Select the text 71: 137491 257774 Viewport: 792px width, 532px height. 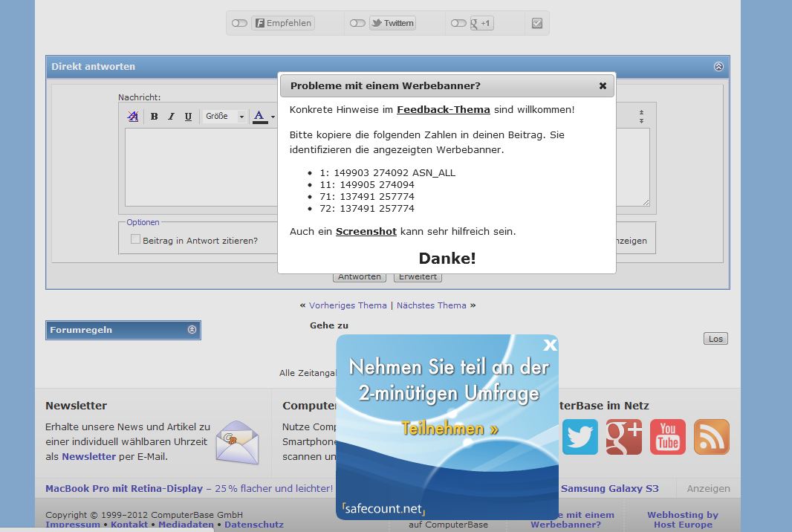(367, 197)
